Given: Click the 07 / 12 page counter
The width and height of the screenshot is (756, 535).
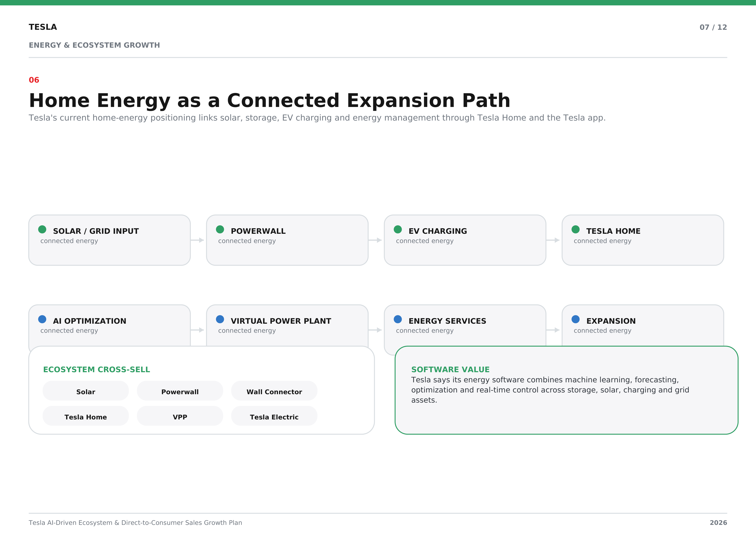Looking at the screenshot, I should pos(713,27).
